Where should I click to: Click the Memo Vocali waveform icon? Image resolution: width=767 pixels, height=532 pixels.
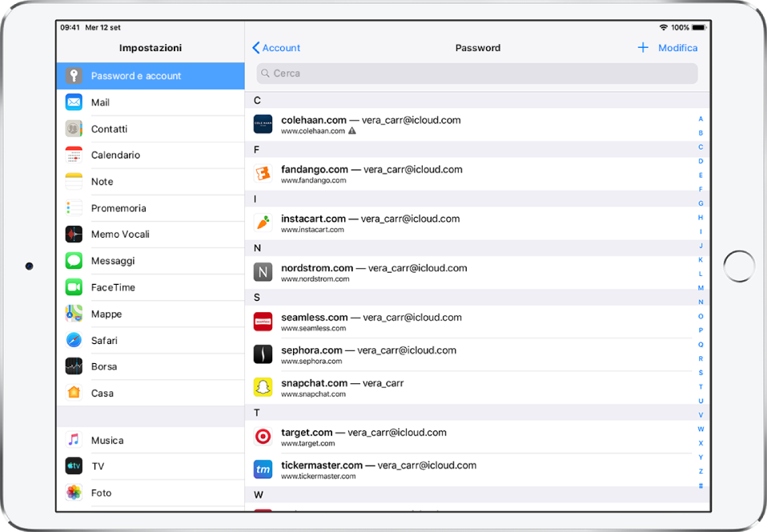74,234
